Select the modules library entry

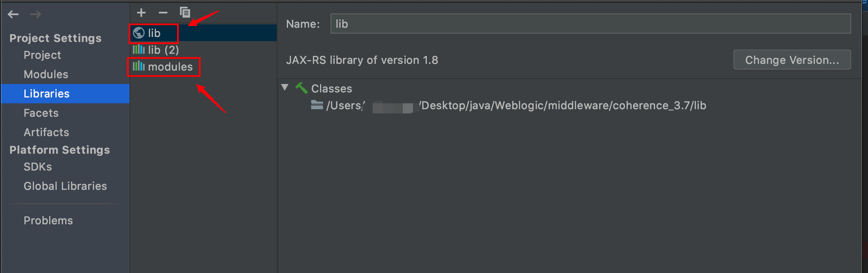(170, 67)
